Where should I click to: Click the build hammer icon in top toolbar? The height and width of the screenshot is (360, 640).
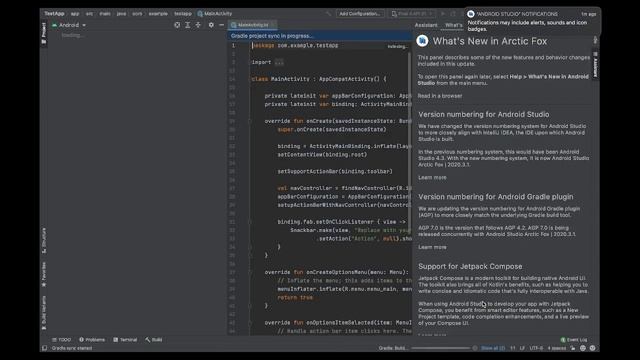328,13
